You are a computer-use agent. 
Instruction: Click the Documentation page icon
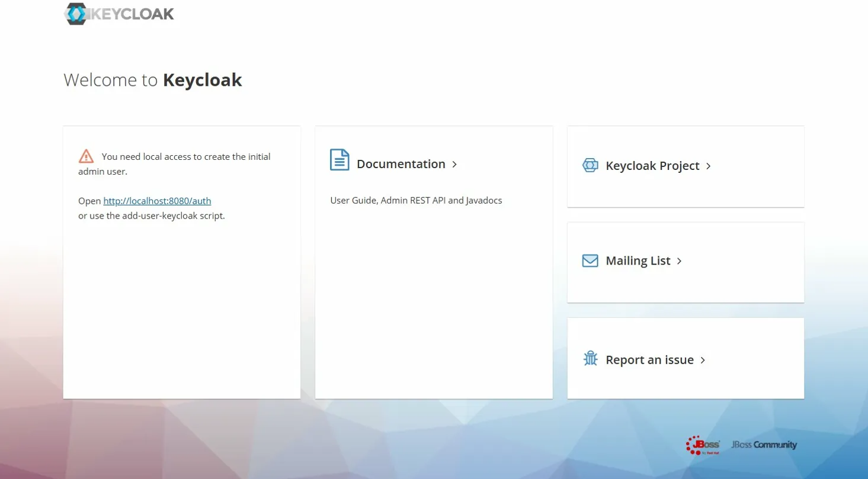pyautogui.click(x=339, y=160)
